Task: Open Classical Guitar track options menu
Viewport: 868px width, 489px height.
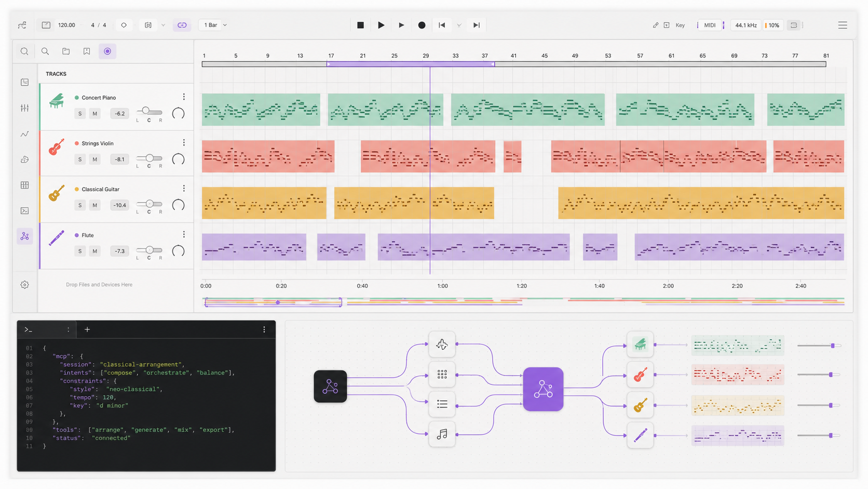Action: click(x=184, y=188)
